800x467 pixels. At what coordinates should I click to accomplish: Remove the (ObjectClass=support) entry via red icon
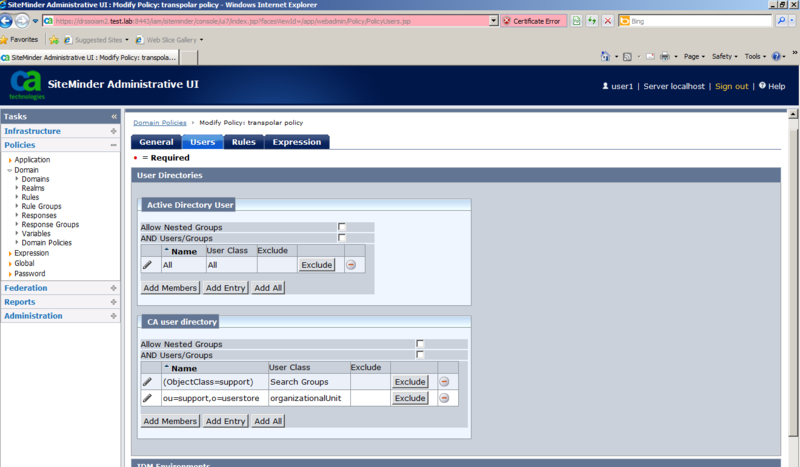tap(444, 381)
